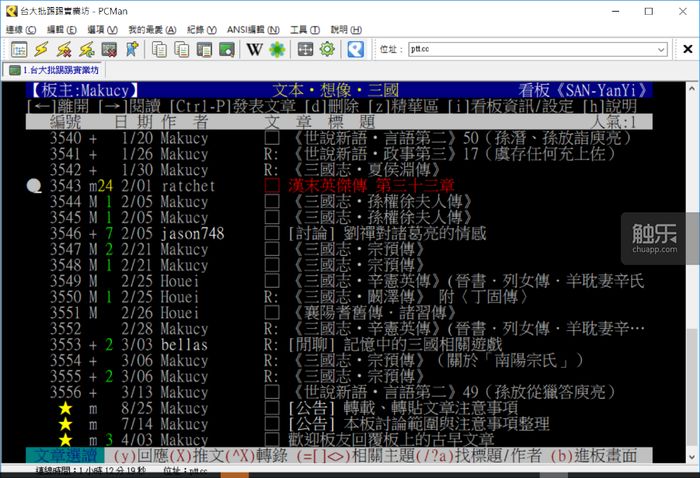
Task: Click the (y)回應 footer text
Action: pos(141,455)
